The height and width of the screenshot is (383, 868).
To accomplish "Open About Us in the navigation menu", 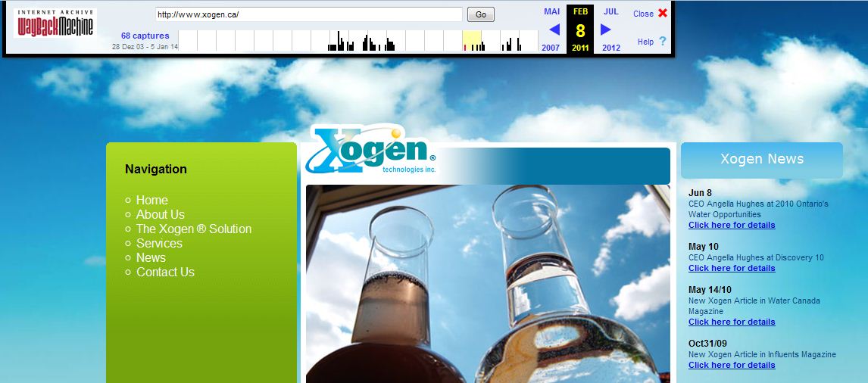I will (160, 214).
